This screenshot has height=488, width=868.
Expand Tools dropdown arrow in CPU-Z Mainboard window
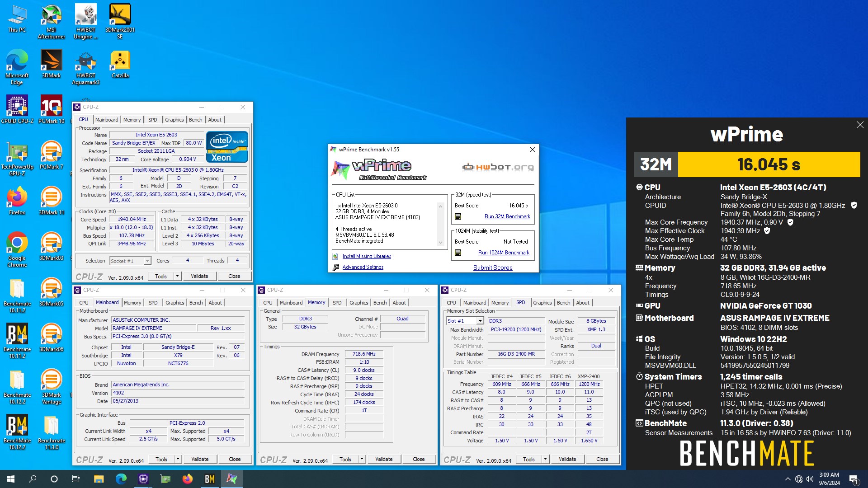point(178,459)
